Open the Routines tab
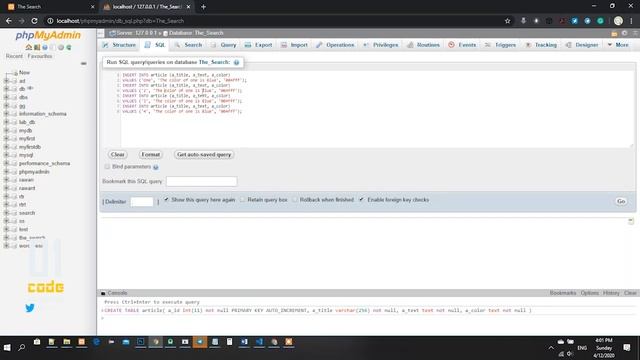Image resolution: width=640 pixels, height=360 pixels. coord(423,45)
